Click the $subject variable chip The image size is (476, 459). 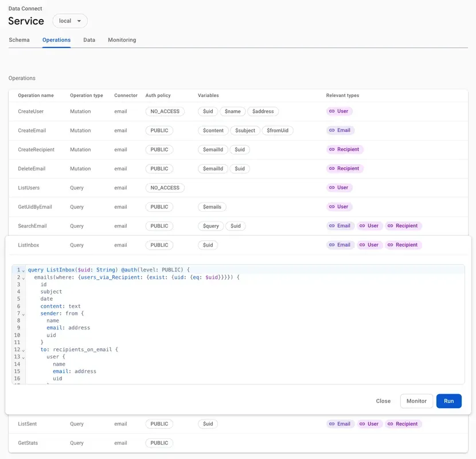(x=245, y=131)
